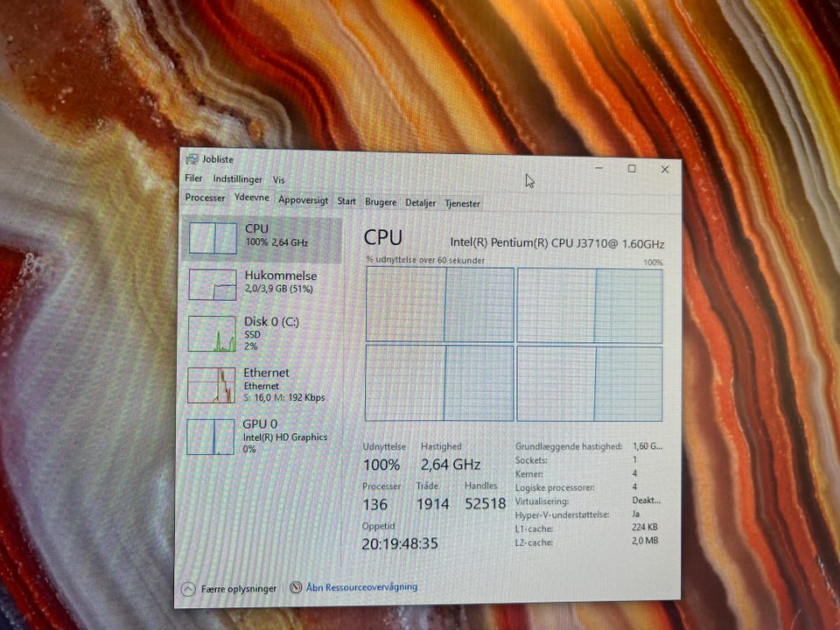Screen dimensions: 840x630
Task: Open the Indstillinger menu
Action: [237, 178]
